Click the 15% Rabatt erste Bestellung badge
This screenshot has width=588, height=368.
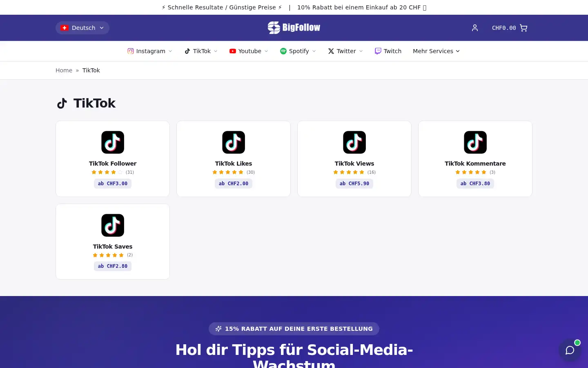(x=294, y=329)
